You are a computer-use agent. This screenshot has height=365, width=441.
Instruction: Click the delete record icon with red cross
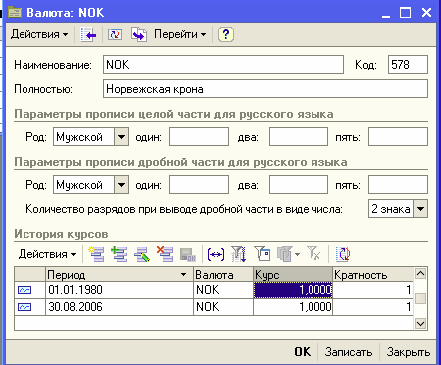(165, 254)
